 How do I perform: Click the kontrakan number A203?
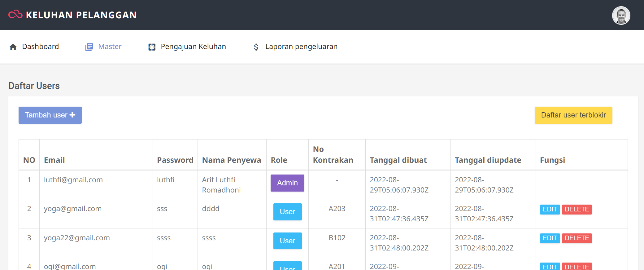point(337,209)
